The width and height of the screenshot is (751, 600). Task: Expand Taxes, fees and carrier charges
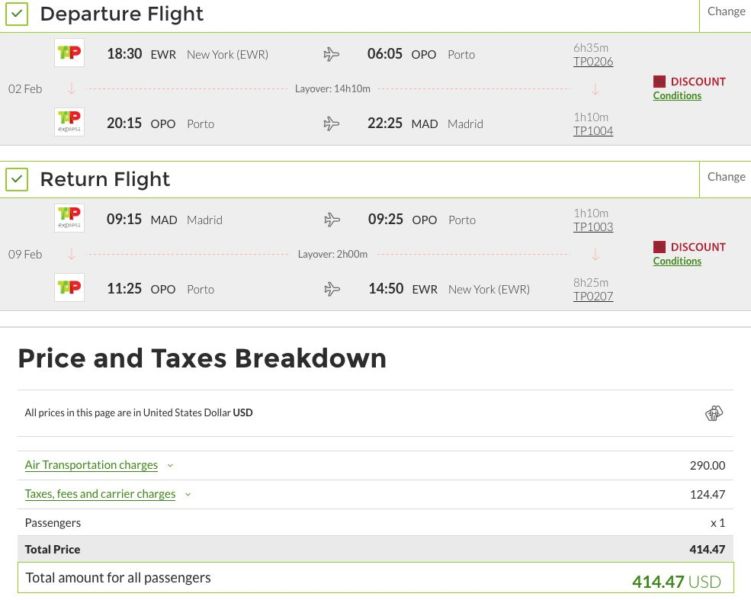tap(100, 494)
